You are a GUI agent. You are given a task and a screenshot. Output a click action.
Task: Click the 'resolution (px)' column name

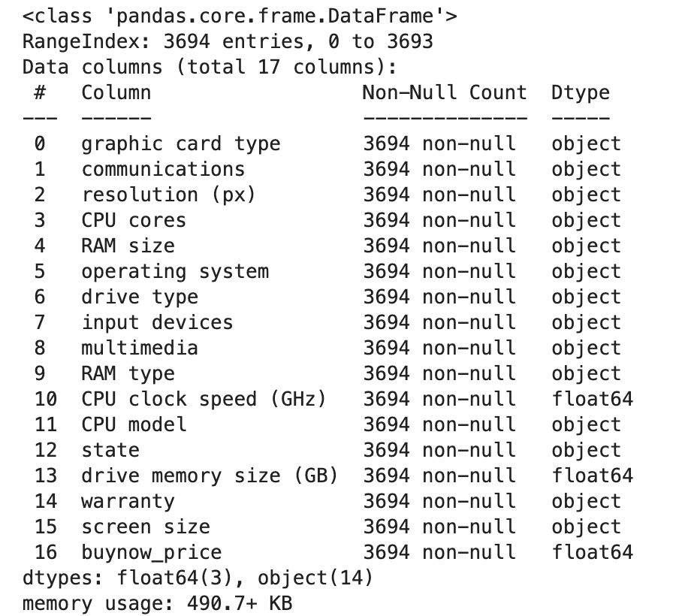[x=168, y=195]
